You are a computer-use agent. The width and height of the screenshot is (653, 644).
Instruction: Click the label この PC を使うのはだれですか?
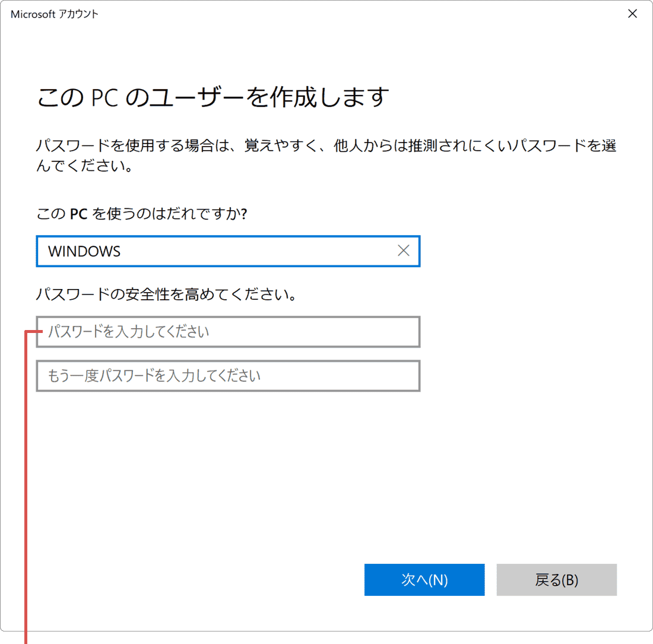click(142, 214)
